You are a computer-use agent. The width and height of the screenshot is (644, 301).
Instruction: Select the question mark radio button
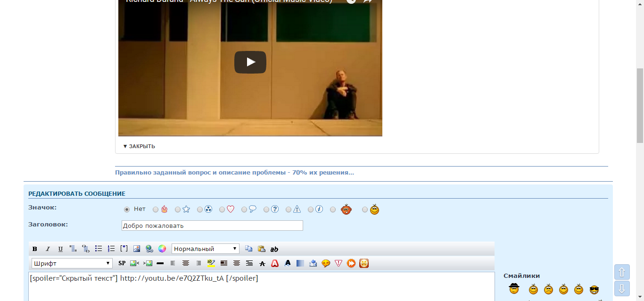266,209
